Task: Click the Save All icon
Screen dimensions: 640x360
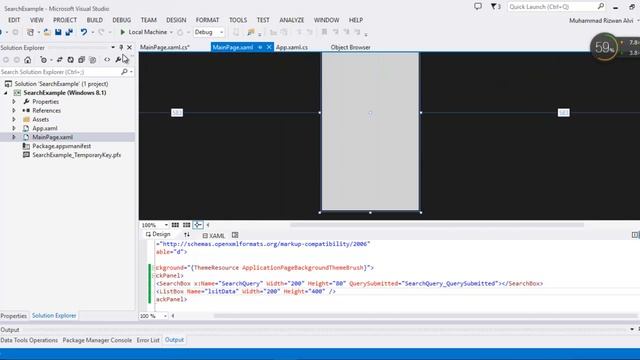Action: [69, 32]
